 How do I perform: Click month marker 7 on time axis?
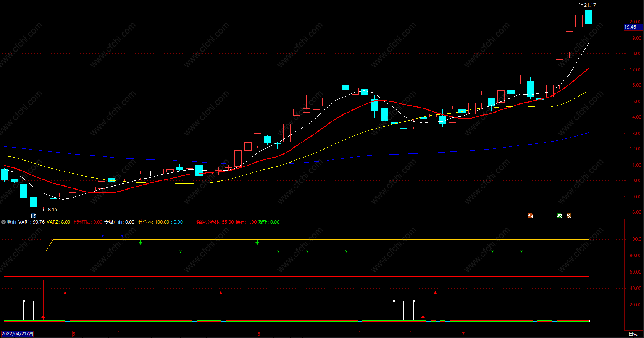[x=463, y=334]
